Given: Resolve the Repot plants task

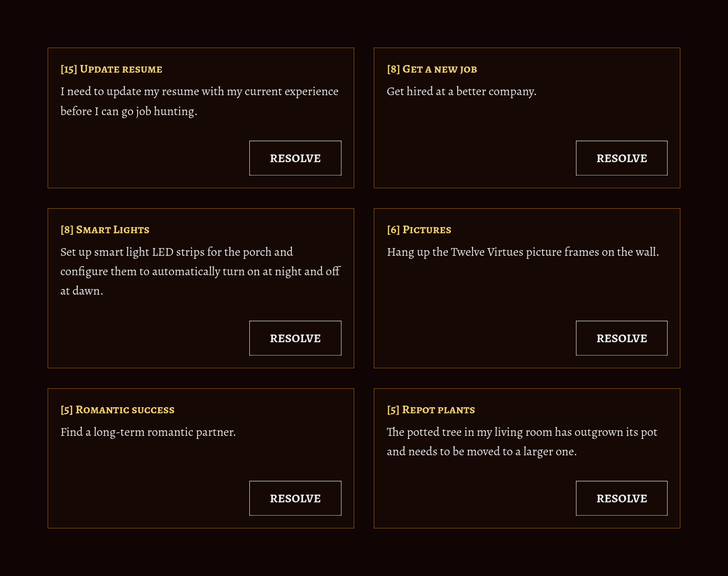Looking at the screenshot, I should tap(622, 498).
